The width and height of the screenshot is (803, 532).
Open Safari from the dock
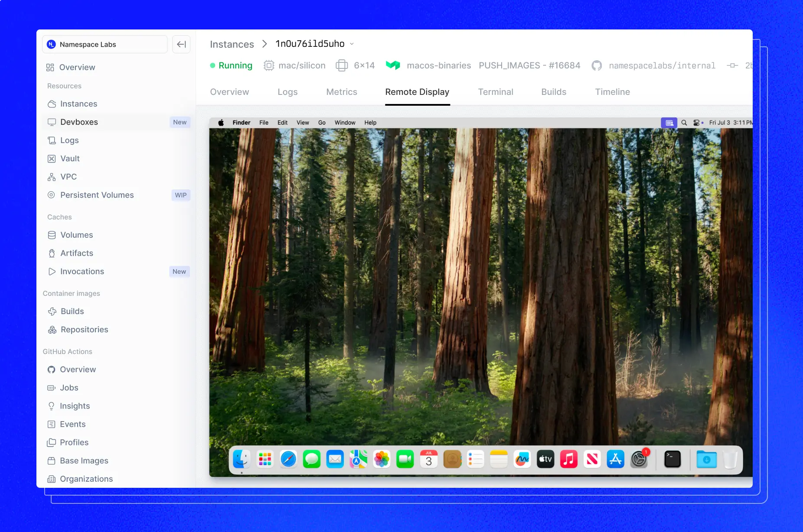(288, 459)
